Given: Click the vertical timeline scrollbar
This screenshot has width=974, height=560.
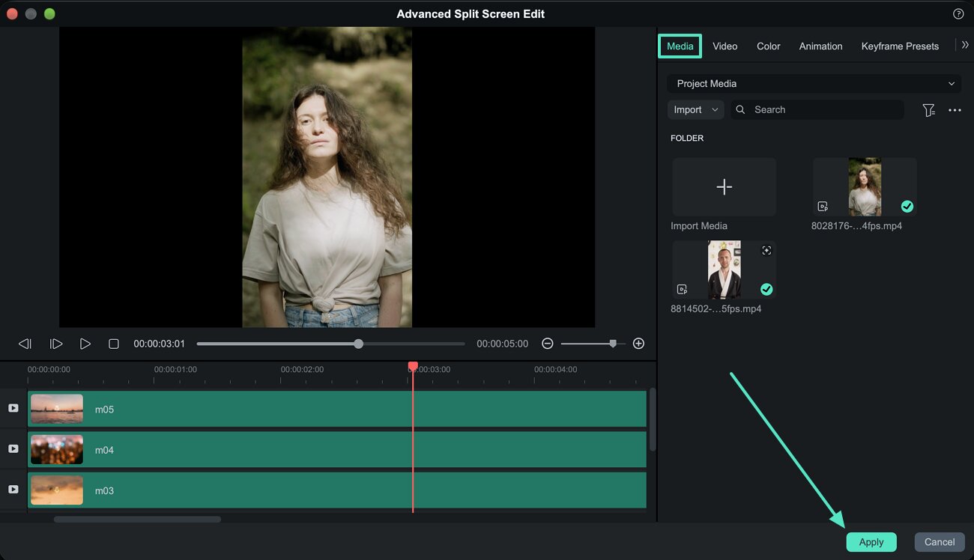Looking at the screenshot, I should pos(653,419).
